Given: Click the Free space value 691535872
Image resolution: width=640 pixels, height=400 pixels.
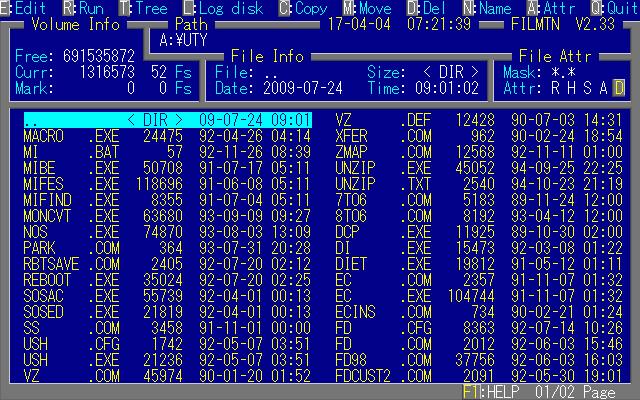Looking at the screenshot, I should (x=99, y=56).
